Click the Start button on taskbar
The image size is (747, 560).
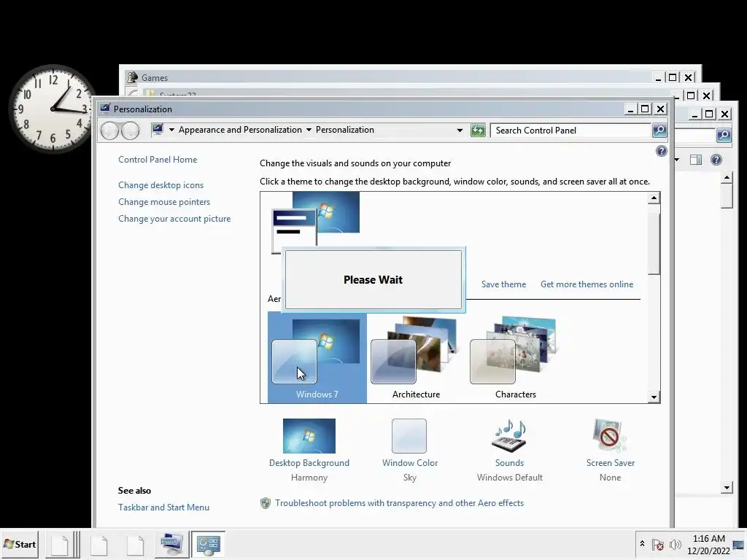pos(20,544)
